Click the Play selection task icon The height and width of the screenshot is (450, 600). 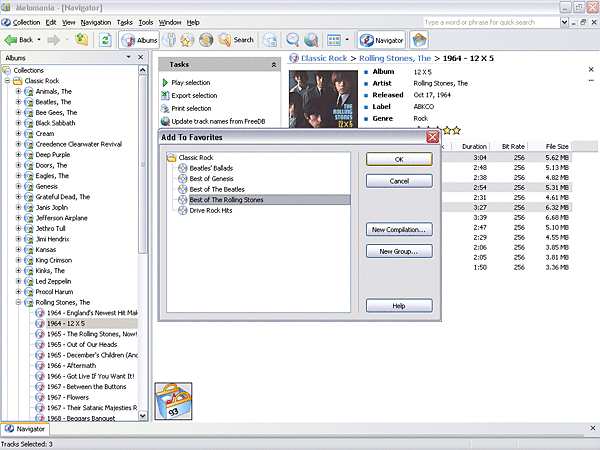coord(165,82)
